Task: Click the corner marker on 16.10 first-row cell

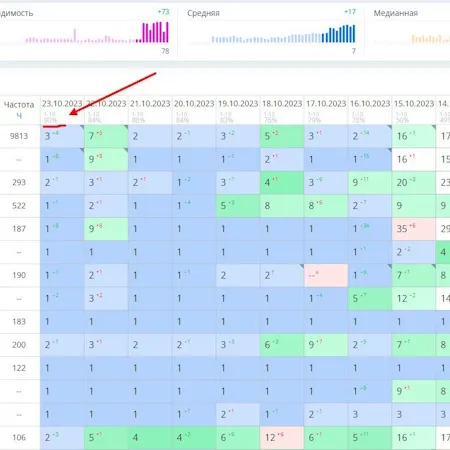Action: point(390,127)
